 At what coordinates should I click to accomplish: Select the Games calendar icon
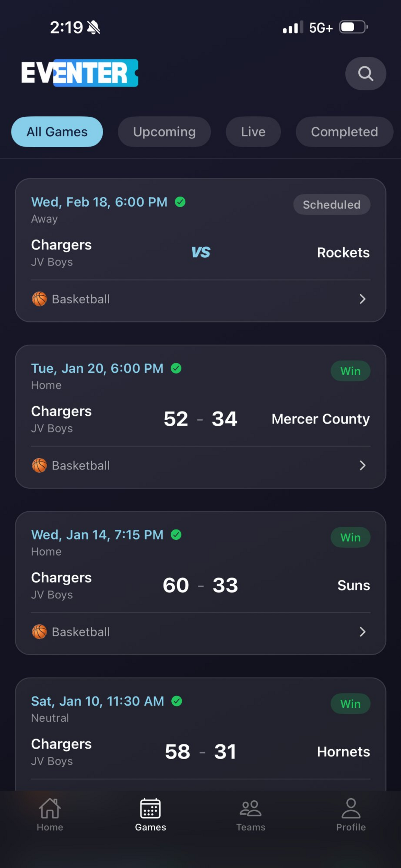click(x=150, y=808)
